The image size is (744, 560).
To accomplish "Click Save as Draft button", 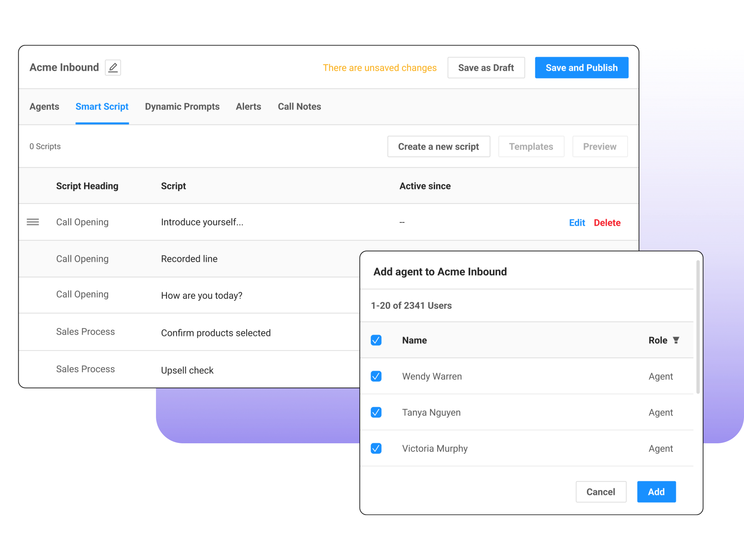I will (x=486, y=68).
